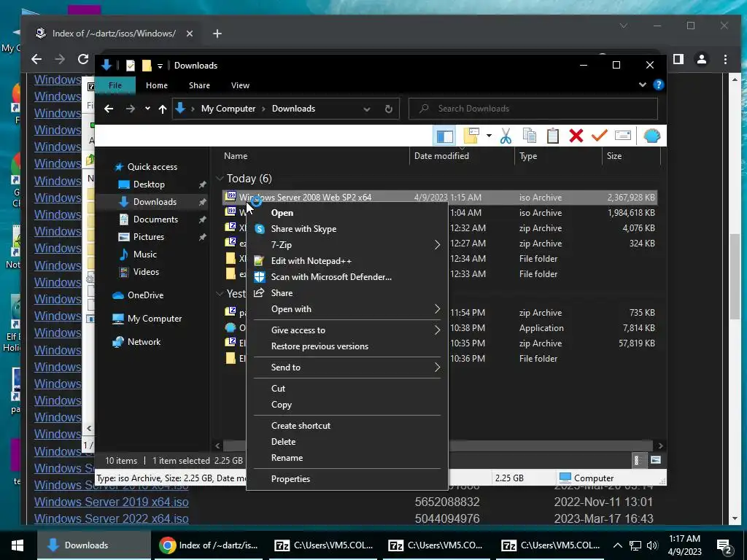Viewport: 747px width, 560px height.
Task: Open the Home ribbon tab
Action: [157, 85]
